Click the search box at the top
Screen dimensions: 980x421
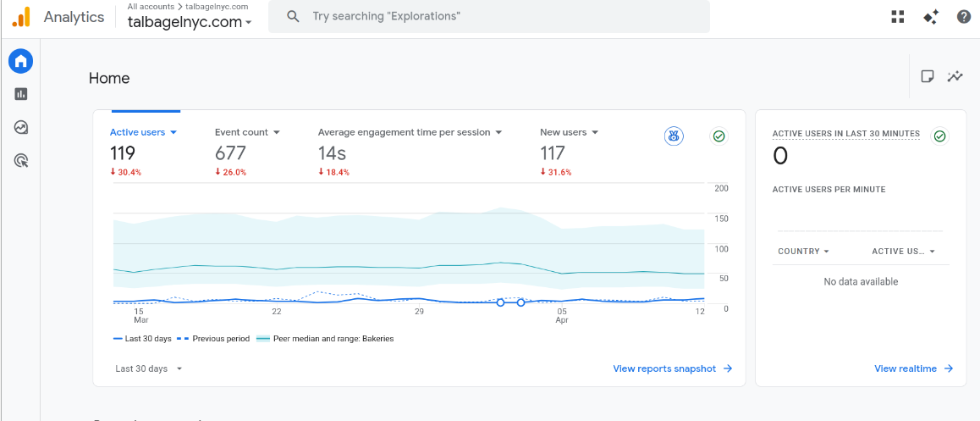489,16
